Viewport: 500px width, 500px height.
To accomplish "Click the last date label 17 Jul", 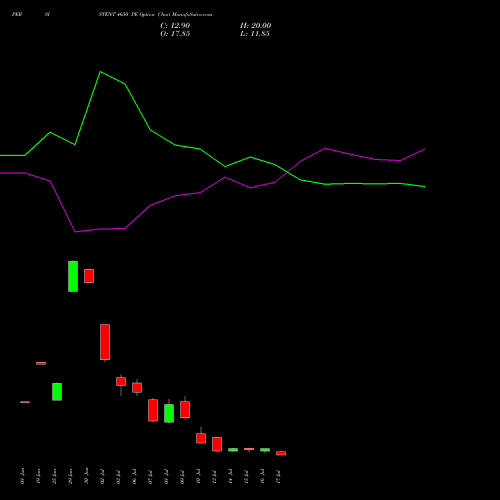I will (x=278, y=476).
